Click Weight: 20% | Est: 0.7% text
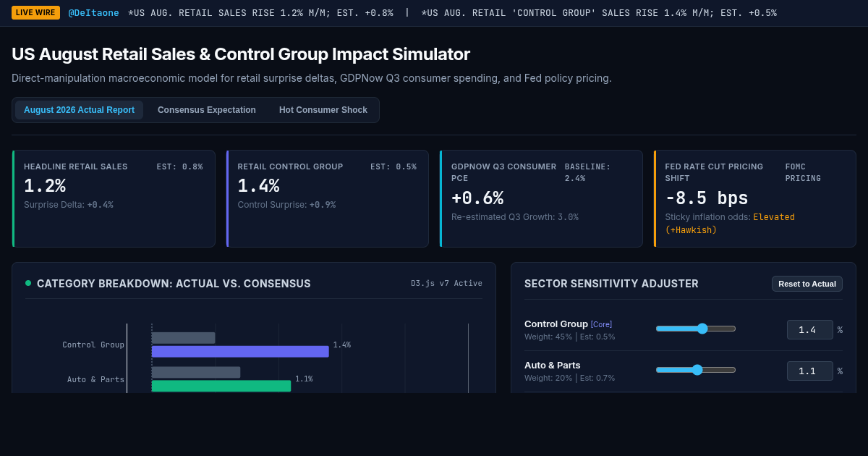 (569, 378)
